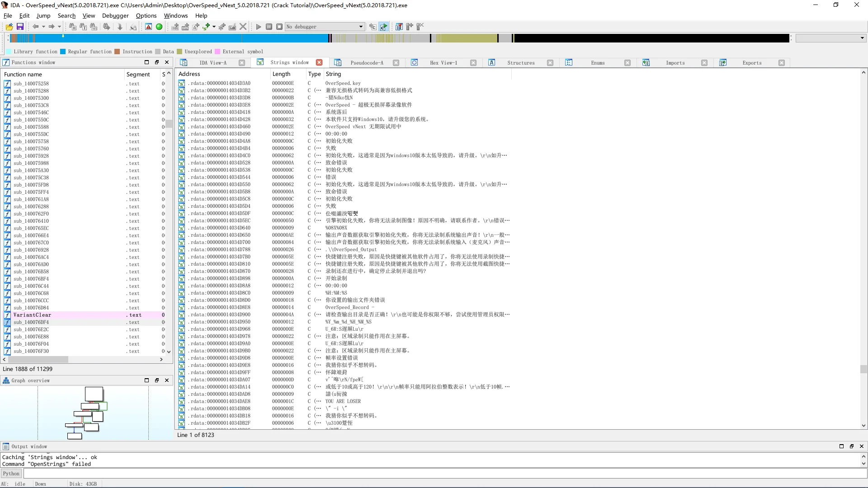Close the Graph overview panel
868x488 pixels.
[x=167, y=380]
